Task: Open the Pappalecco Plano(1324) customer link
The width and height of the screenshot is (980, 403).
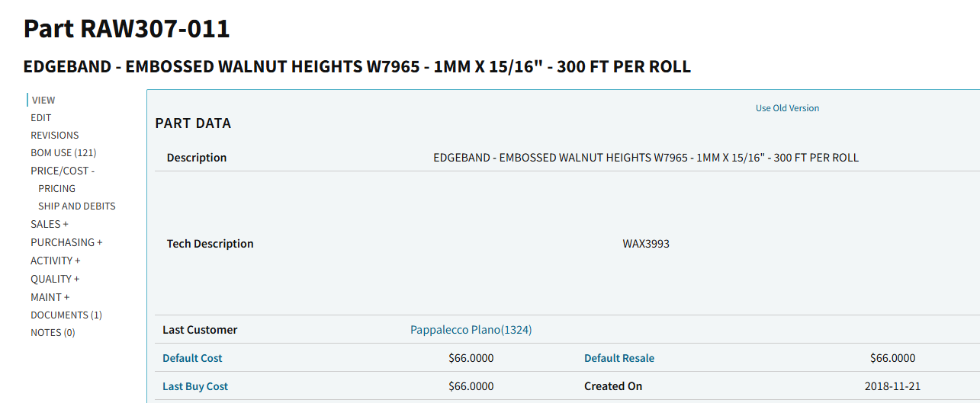Action: (x=471, y=330)
